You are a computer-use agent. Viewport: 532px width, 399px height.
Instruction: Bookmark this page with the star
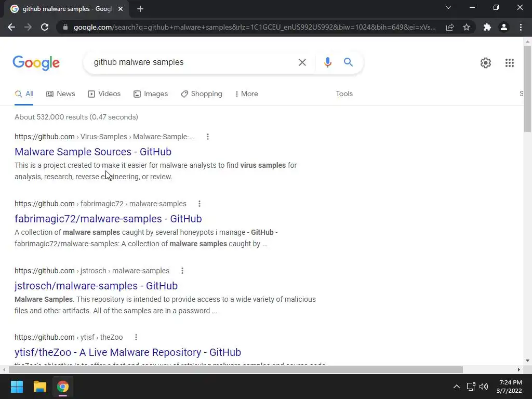click(x=467, y=27)
